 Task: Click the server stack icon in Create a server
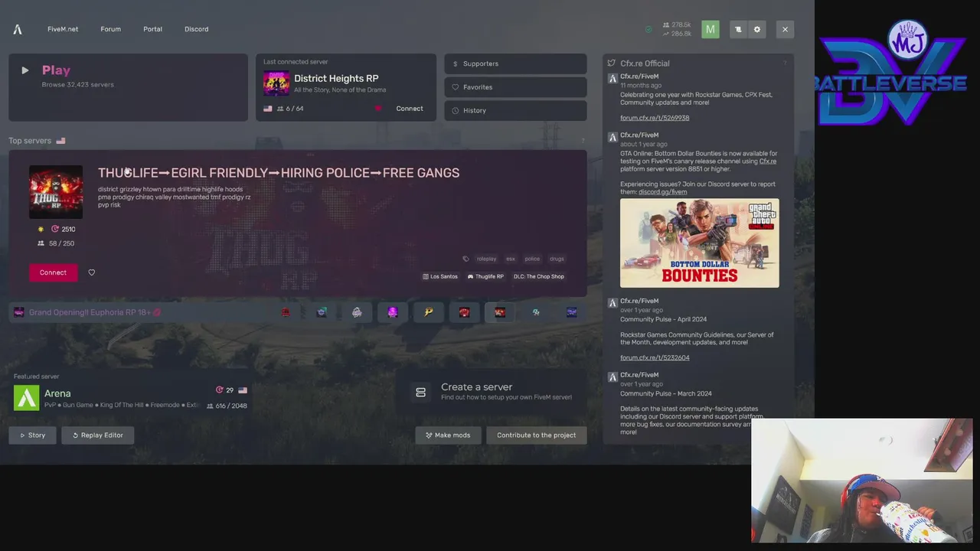(x=420, y=393)
